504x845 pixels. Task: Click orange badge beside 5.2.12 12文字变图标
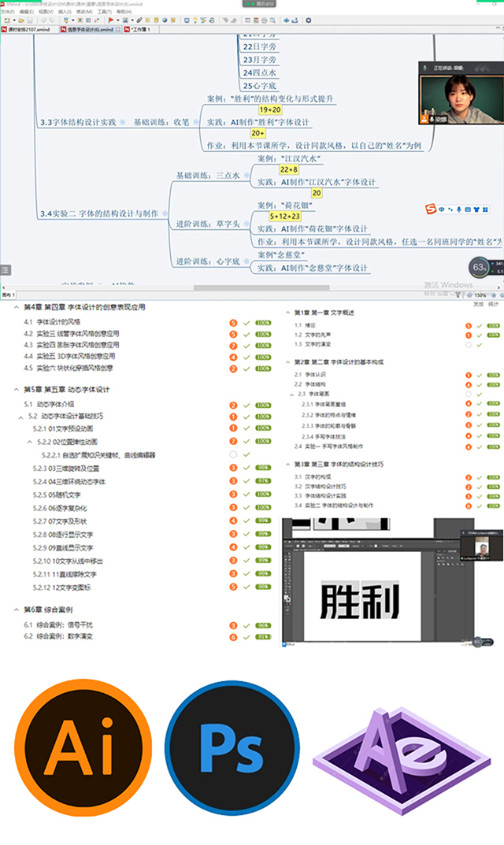click(x=233, y=587)
